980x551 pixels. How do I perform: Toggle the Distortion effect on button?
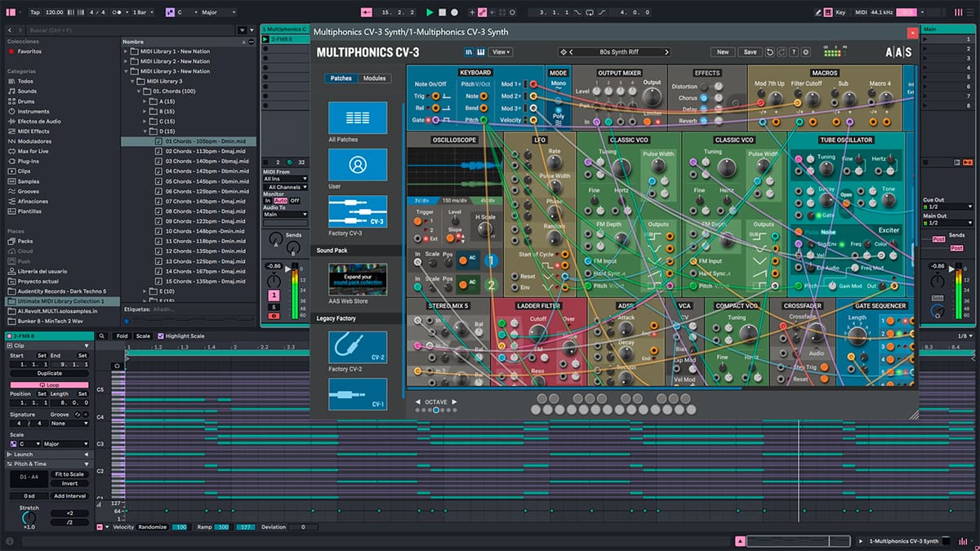[x=704, y=87]
